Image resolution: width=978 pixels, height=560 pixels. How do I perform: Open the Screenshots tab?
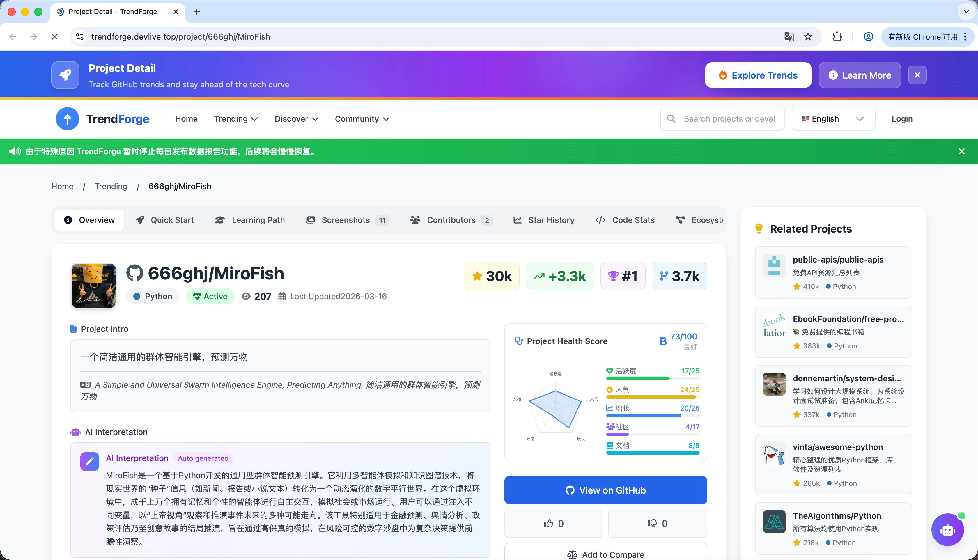[x=346, y=220]
